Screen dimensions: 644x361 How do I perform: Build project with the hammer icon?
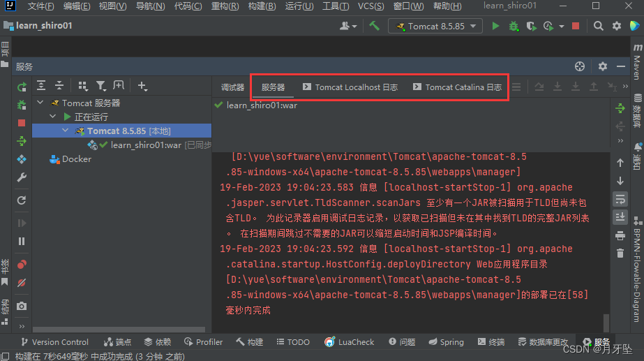click(374, 26)
